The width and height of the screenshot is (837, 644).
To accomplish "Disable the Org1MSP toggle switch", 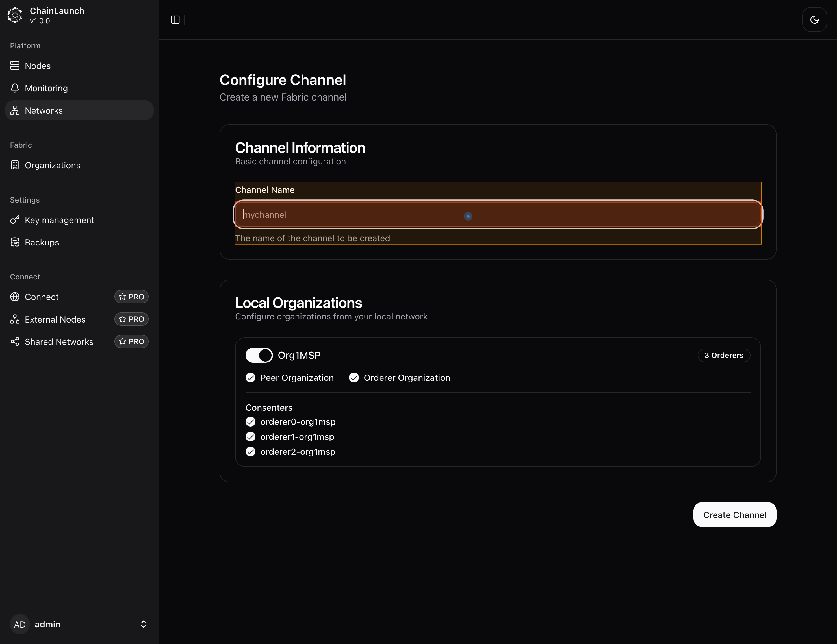I will coord(259,355).
